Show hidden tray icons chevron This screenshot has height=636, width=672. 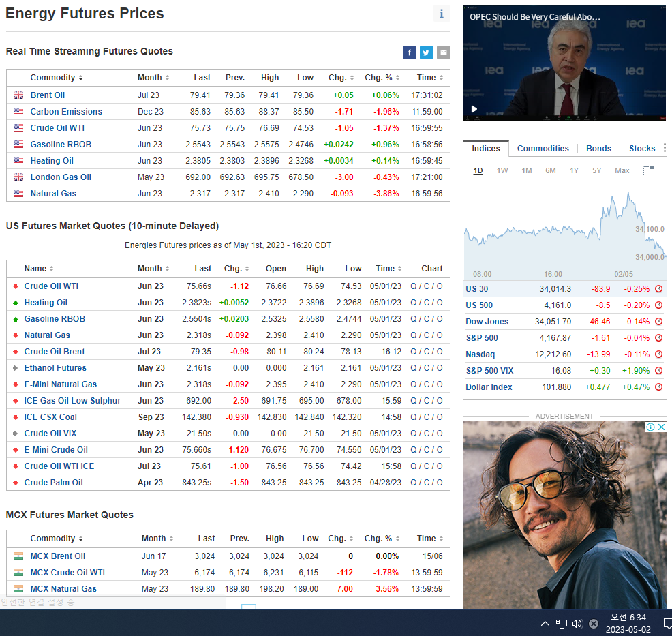point(545,624)
